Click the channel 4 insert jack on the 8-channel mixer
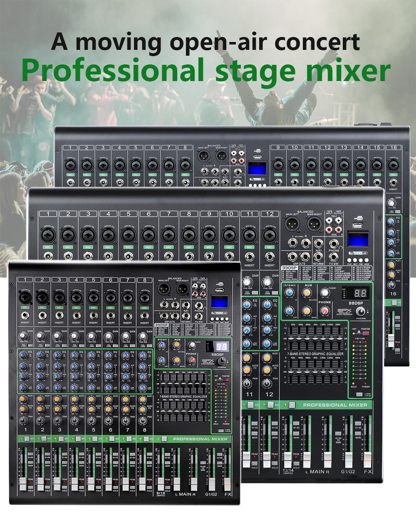Viewport: 416px width, 532px height. pos(76,315)
